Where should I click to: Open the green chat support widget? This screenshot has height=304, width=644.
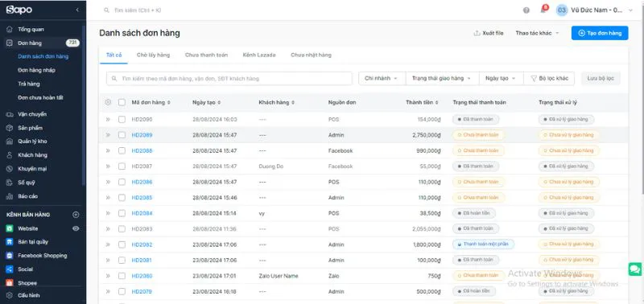pyautogui.click(x=635, y=269)
